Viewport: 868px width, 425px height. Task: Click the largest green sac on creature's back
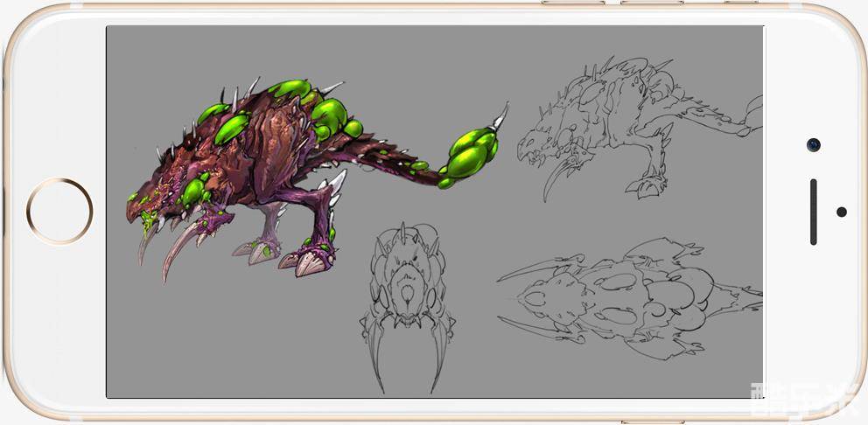click(328, 114)
